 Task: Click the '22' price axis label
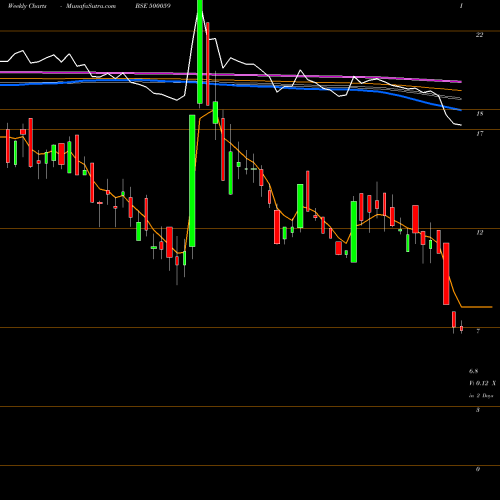479,35
